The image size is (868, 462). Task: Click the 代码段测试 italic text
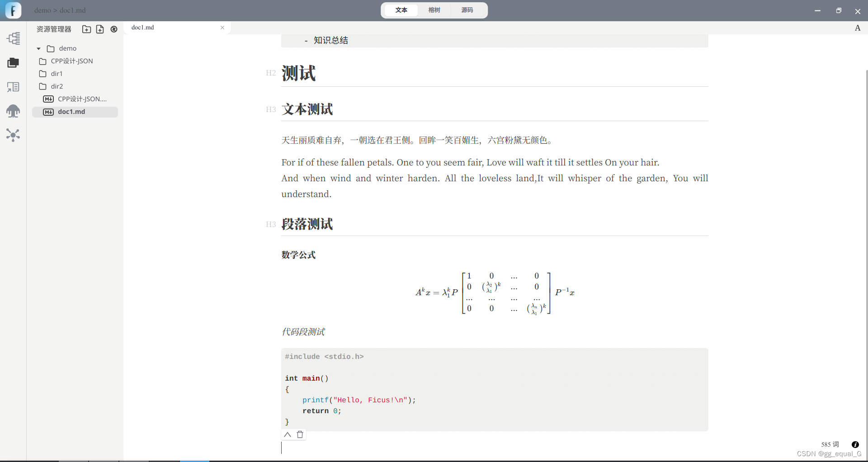(303, 332)
